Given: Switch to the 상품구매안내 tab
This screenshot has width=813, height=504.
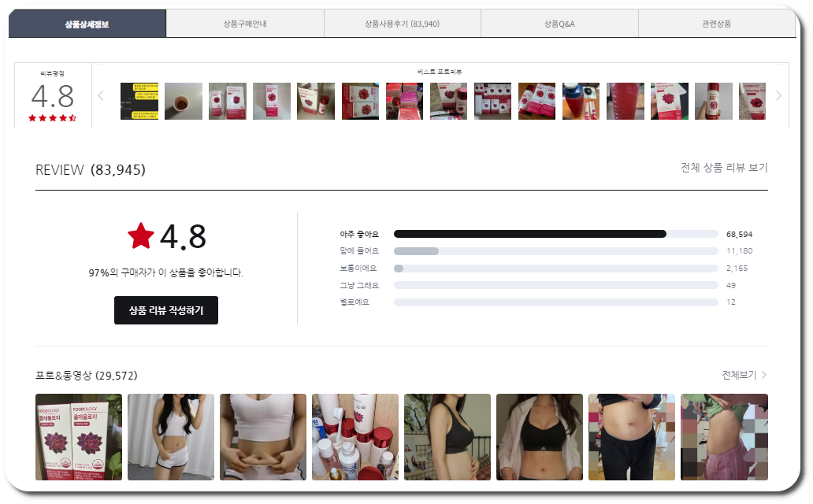Looking at the screenshot, I should click(x=244, y=24).
